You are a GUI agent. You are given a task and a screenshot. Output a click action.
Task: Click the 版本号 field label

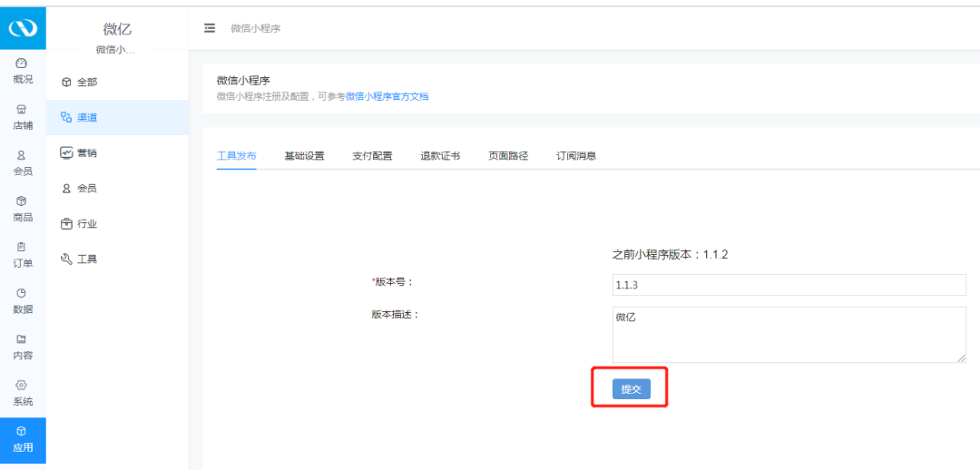point(393,282)
